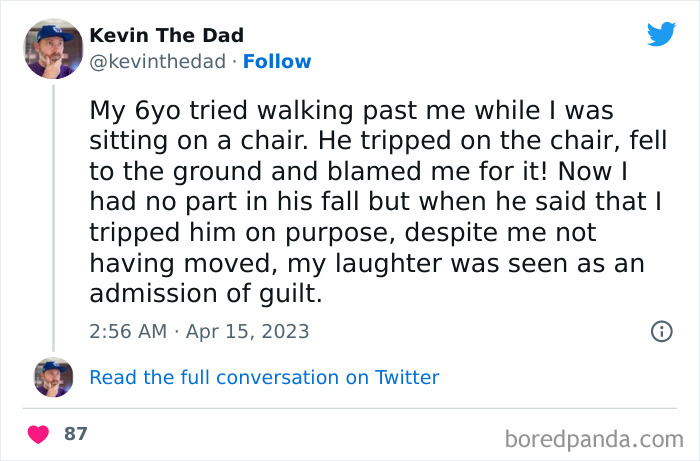The height and width of the screenshot is (461, 700).
Task: Click the Apr 15, 2023 date
Action: coord(247,331)
